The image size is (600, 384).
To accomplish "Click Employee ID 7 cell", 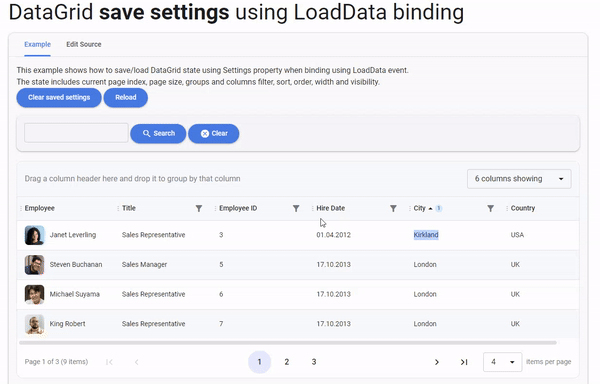I will (x=221, y=324).
